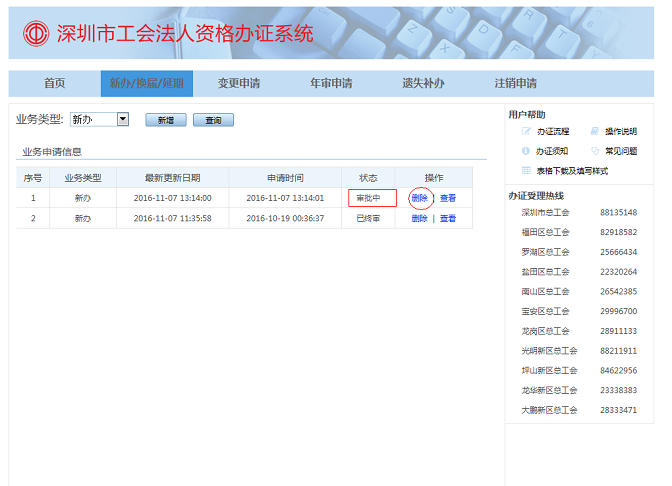
Task: Open the 常见问题 help link
Action: click(621, 151)
